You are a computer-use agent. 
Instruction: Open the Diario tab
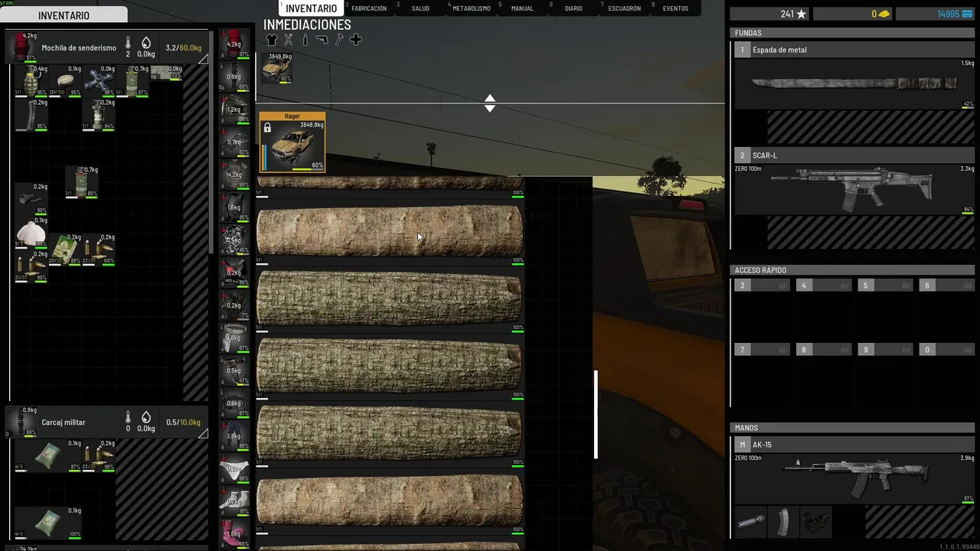click(573, 8)
